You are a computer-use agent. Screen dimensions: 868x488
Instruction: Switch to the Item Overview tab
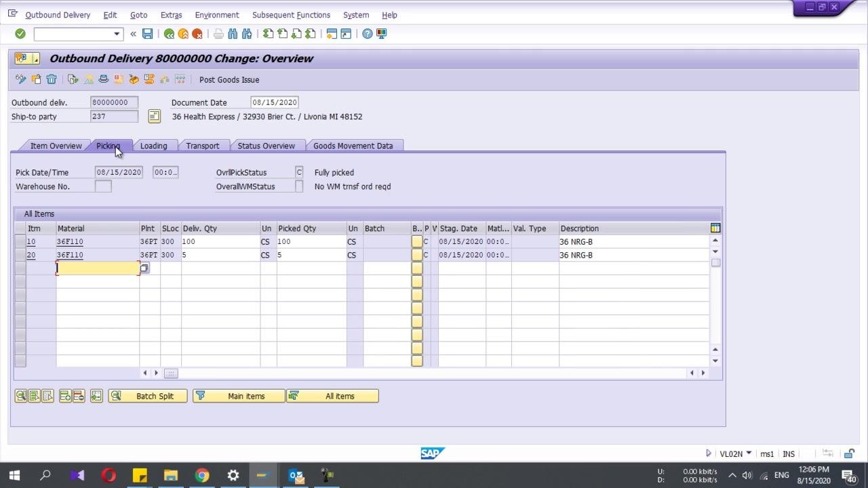click(56, 146)
